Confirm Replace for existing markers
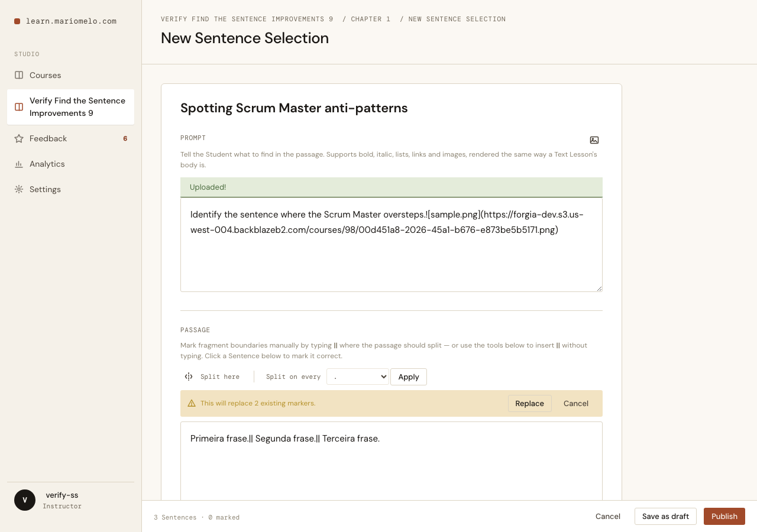The image size is (757, 532). (529, 403)
